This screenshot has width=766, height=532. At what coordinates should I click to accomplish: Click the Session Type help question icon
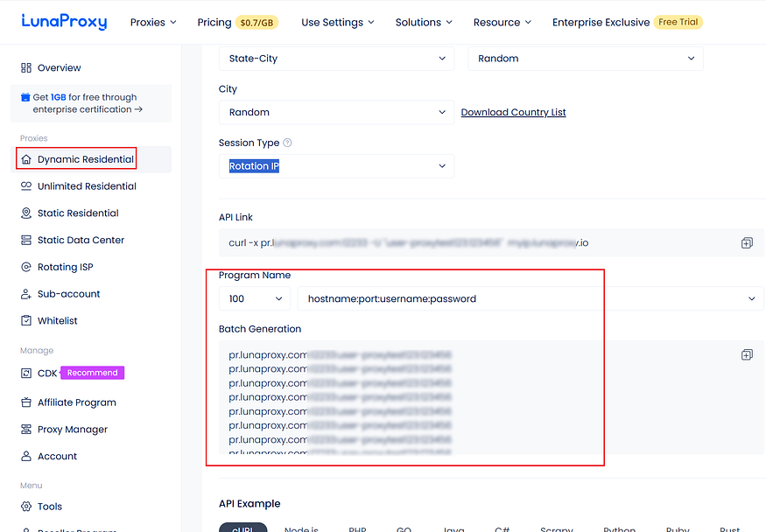[x=287, y=143]
